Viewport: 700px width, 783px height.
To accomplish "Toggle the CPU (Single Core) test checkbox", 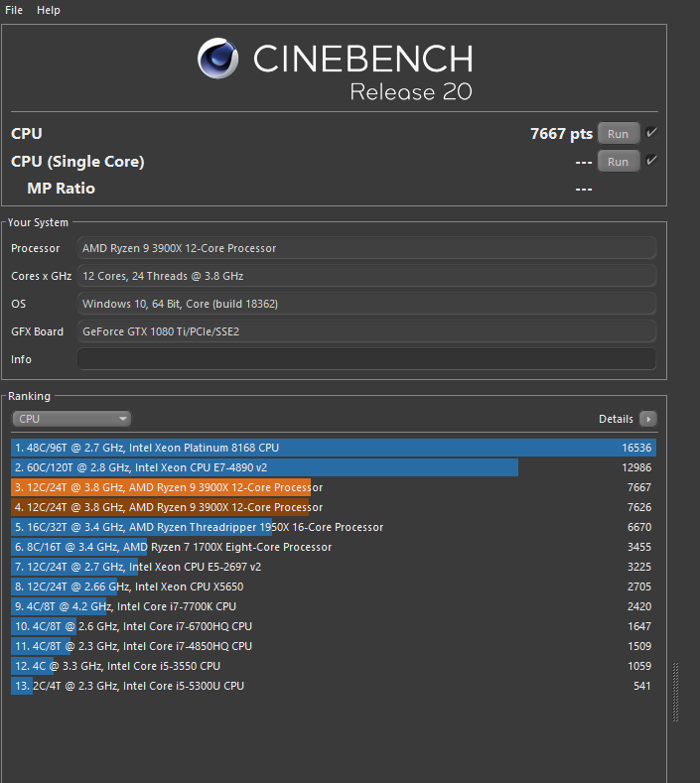I will [651, 161].
